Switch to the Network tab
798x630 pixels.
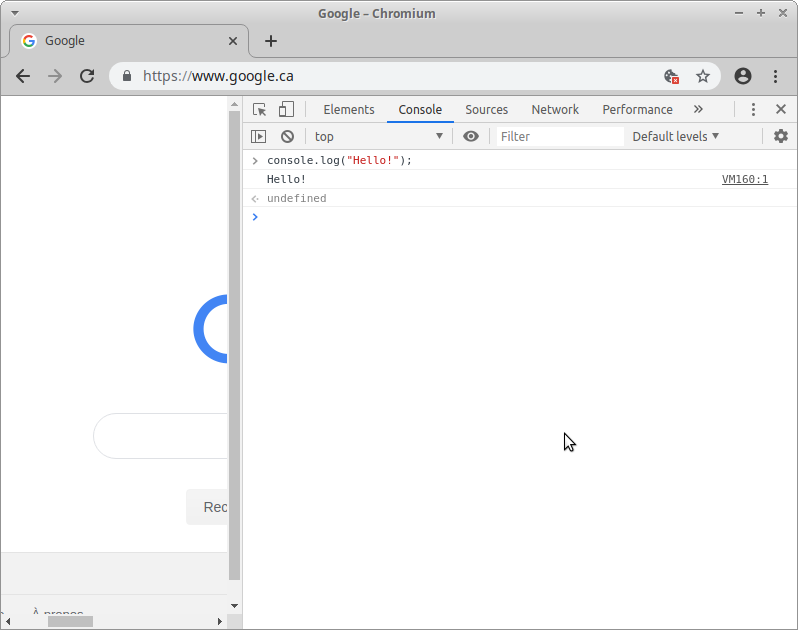[555, 110]
